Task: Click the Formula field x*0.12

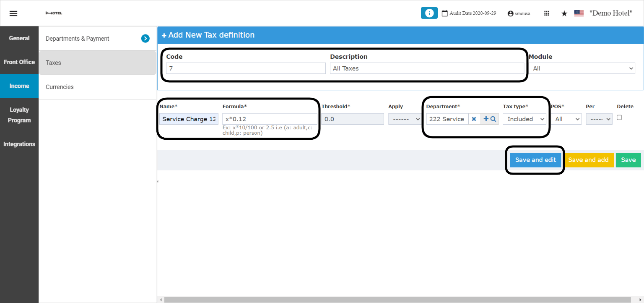Action: point(270,119)
